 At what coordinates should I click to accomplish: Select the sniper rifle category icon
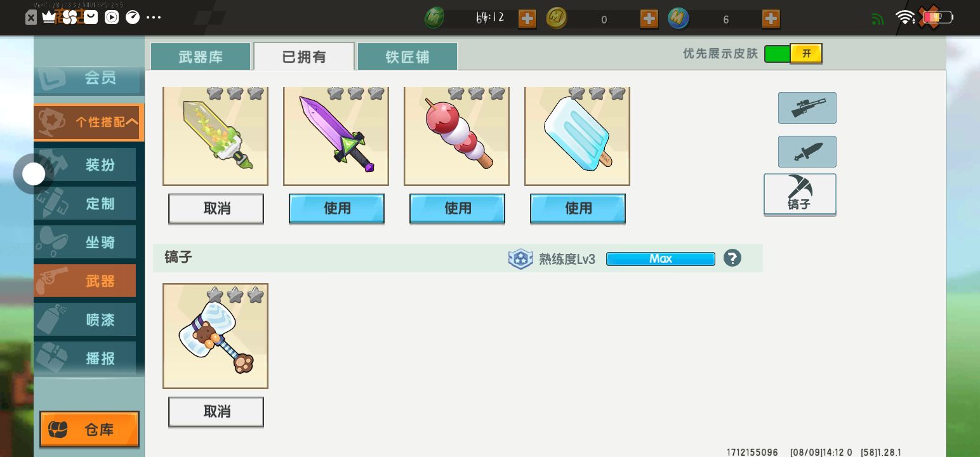(x=807, y=108)
